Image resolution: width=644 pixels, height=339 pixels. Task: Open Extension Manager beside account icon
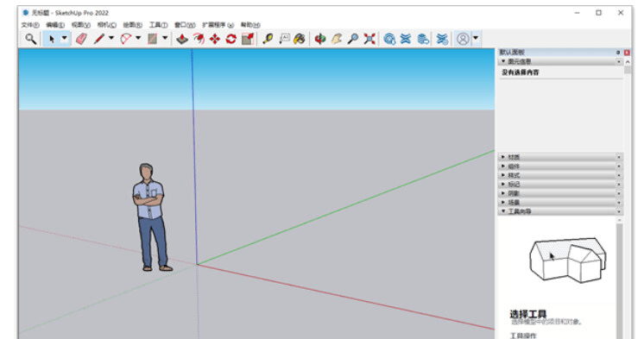click(x=442, y=39)
